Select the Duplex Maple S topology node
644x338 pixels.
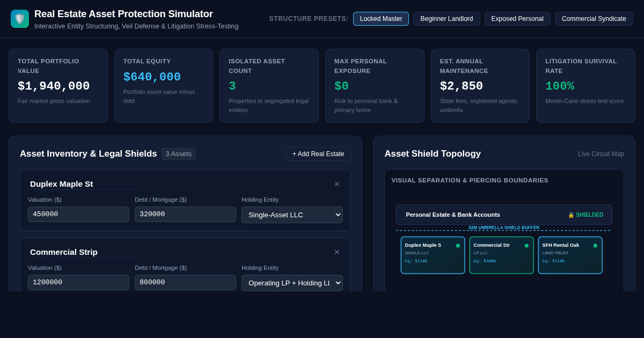433,255
